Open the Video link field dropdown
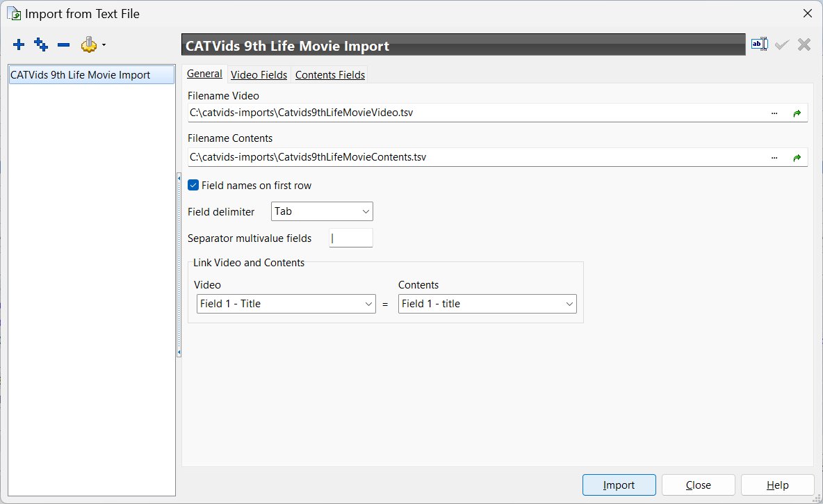This screenshot has width=823, height=504. (286, 304)
